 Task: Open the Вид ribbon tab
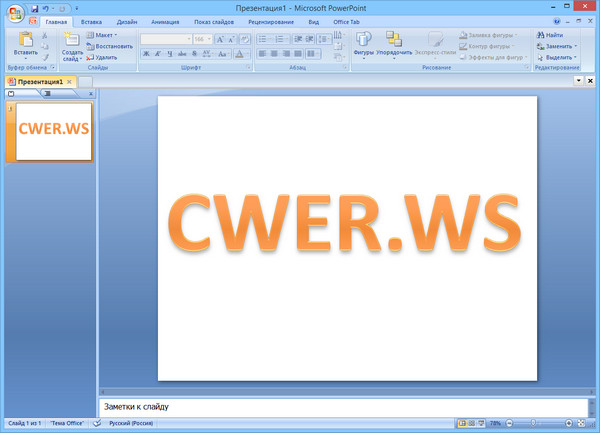point(313,22)
